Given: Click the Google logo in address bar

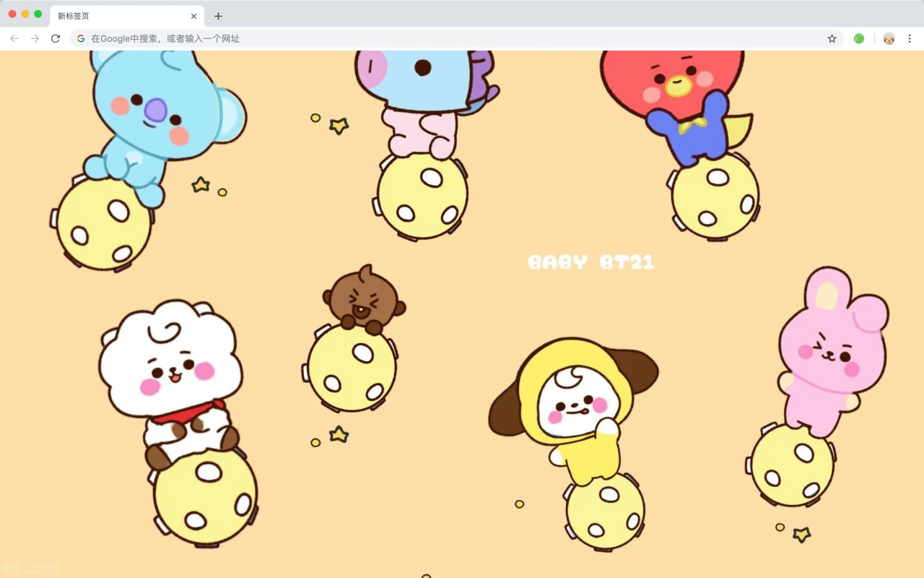Looking at the screenshot, I should coord(81,38).
